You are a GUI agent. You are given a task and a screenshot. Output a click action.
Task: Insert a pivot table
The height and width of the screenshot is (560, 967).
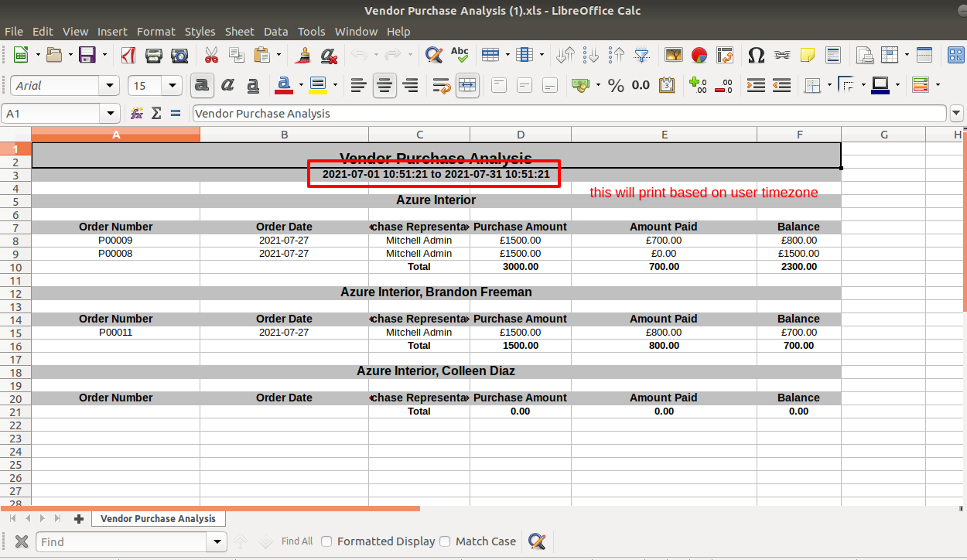tap(725, 55)
